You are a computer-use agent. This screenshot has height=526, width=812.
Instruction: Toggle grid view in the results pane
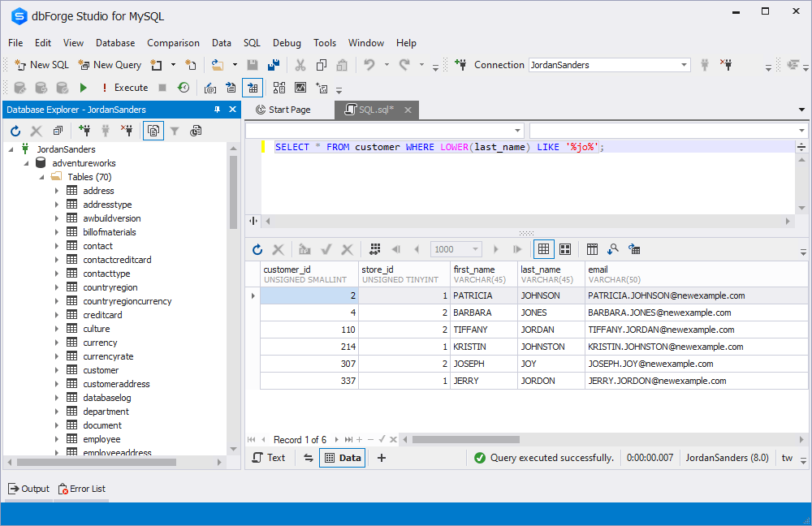pyautogui.click(x=543, y=248)
